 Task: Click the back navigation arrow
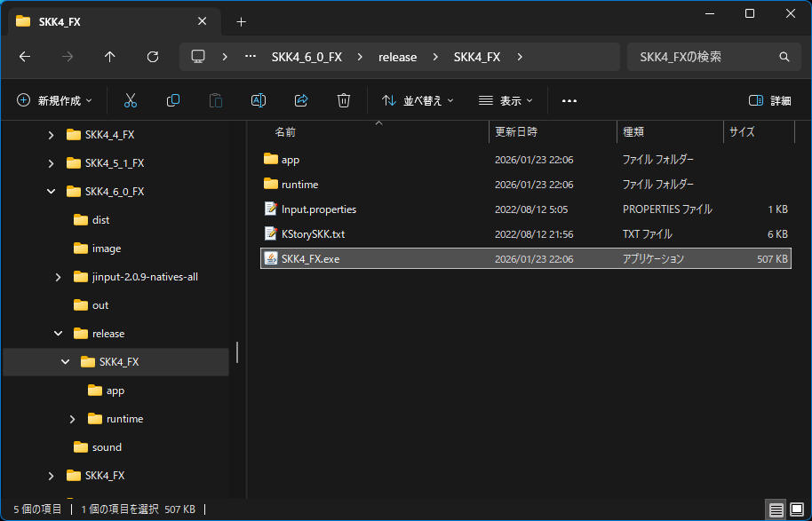(24, 57)
